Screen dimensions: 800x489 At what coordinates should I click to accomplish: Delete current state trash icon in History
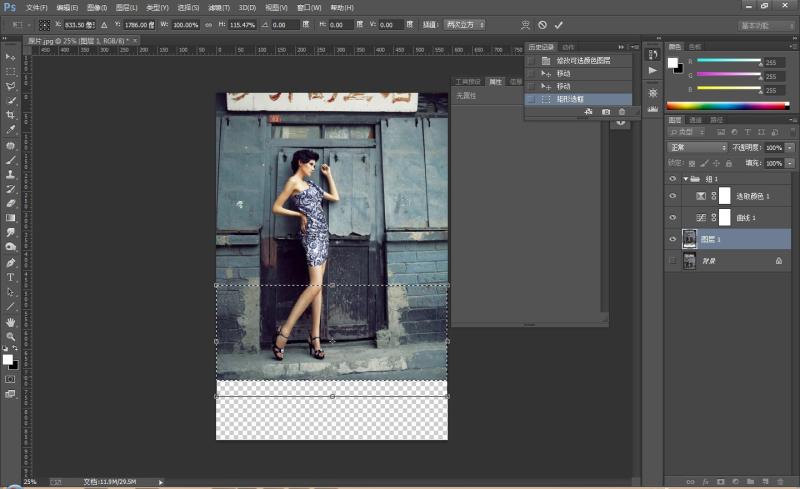coord(621,112)
